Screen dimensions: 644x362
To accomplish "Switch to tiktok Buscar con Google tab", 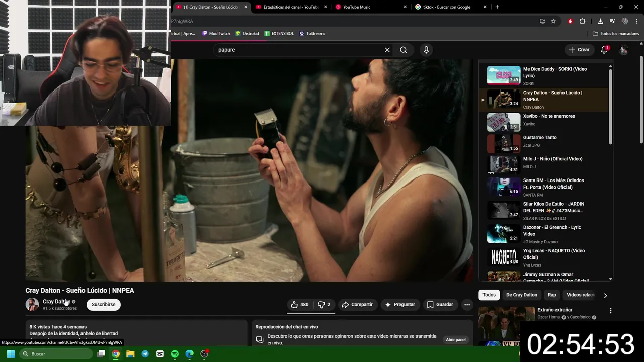I will pos(450,7).
